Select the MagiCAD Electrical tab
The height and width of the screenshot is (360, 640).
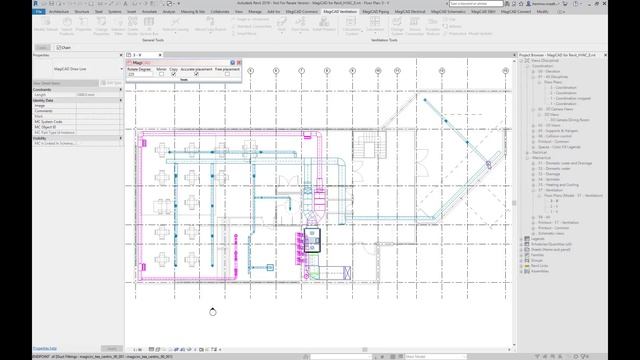pos(409,12)
